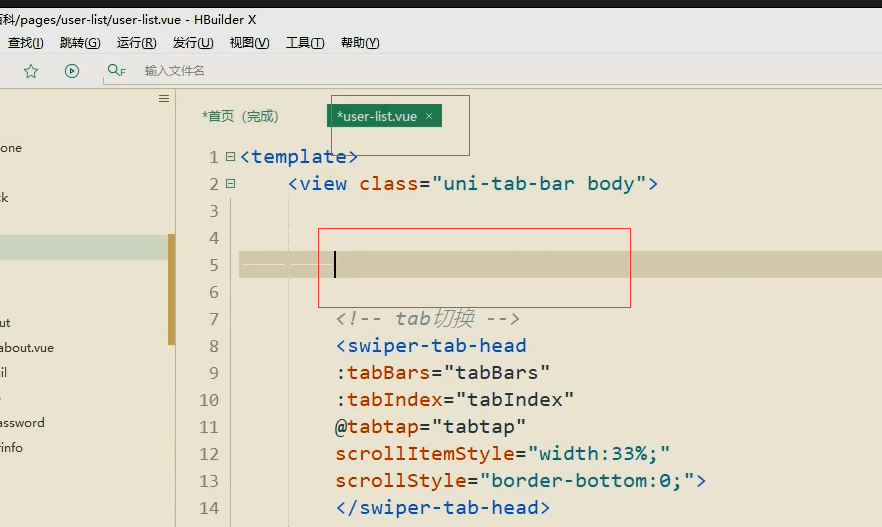
Task: Click the 'info' item in project tree
Action: [11, 448]
